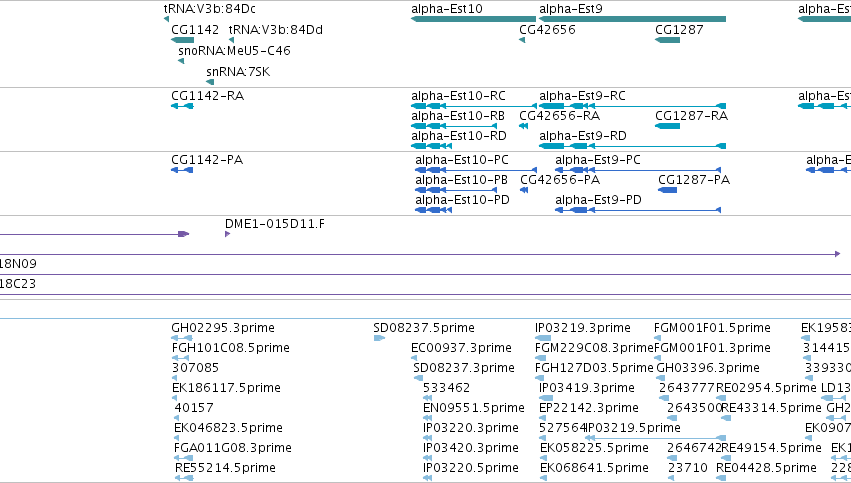Select the alpha-Est9-PD protein feature

pyautogui.click(x=598, y=200)
